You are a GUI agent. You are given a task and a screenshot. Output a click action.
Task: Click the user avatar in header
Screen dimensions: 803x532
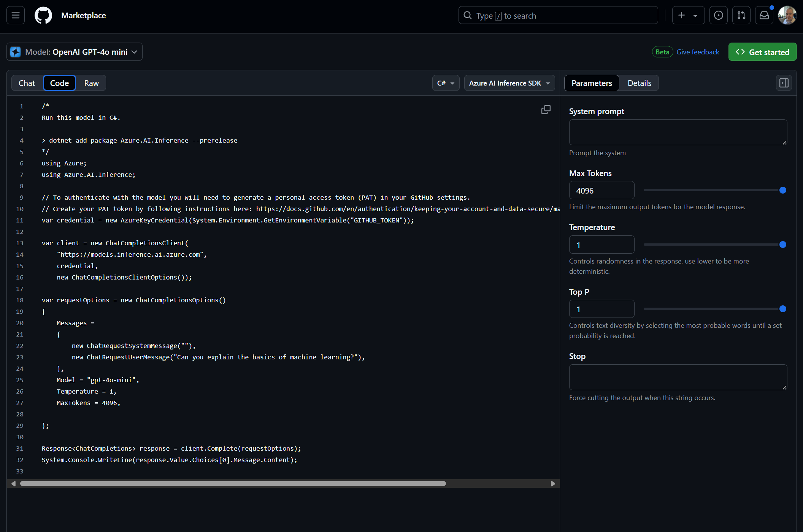pos(787,16)
